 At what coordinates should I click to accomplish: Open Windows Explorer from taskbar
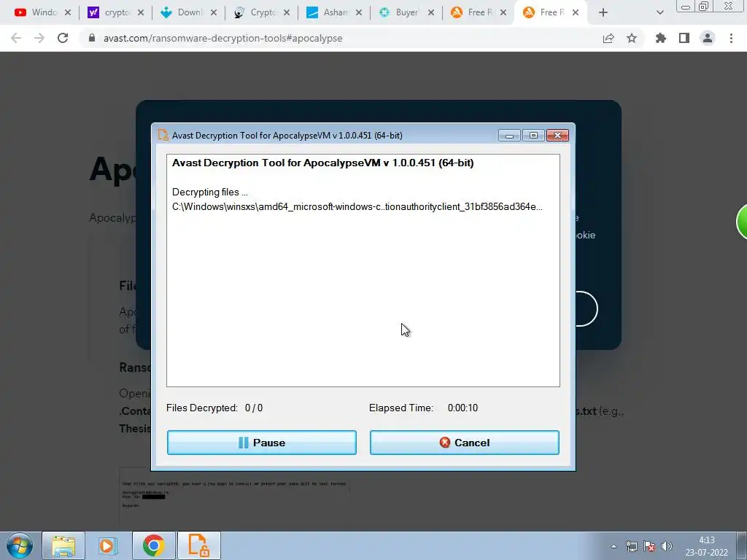[63, 545]
